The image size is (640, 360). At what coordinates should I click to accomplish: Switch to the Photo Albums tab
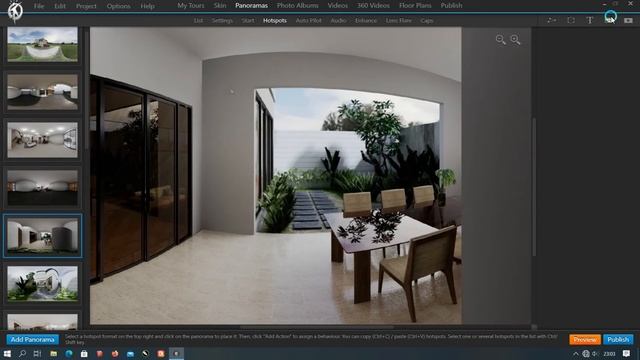point(298,5)
